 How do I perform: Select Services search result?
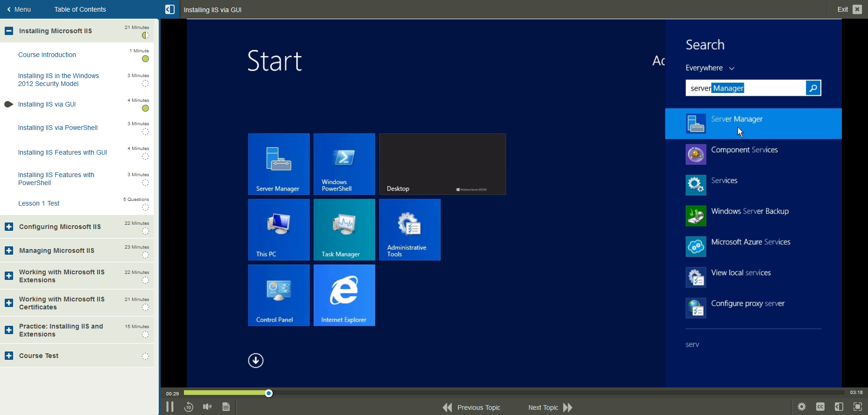point(753,185)
